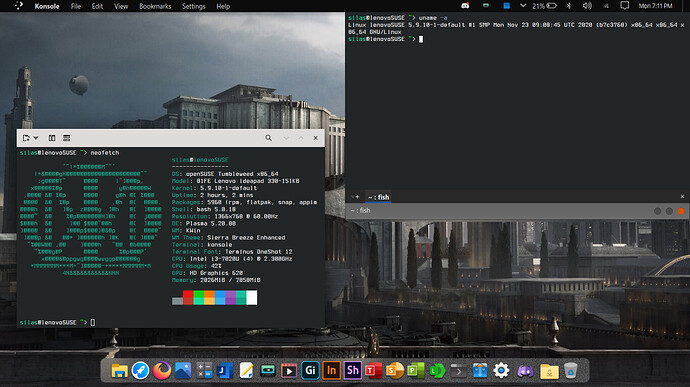Click the teal tray icon beside Discord
The width and height of the screenshot is (690, 387).
point(486,6)
